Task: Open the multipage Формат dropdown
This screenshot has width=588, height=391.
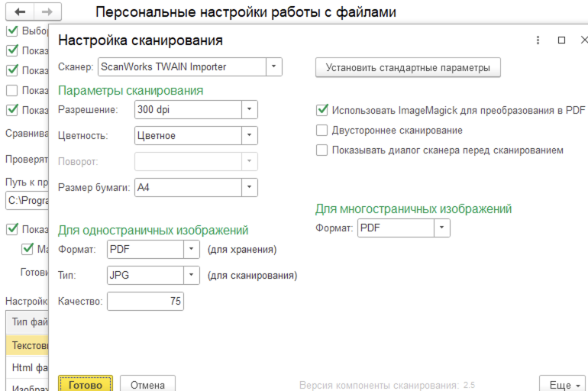Action: tap(441, 228)
